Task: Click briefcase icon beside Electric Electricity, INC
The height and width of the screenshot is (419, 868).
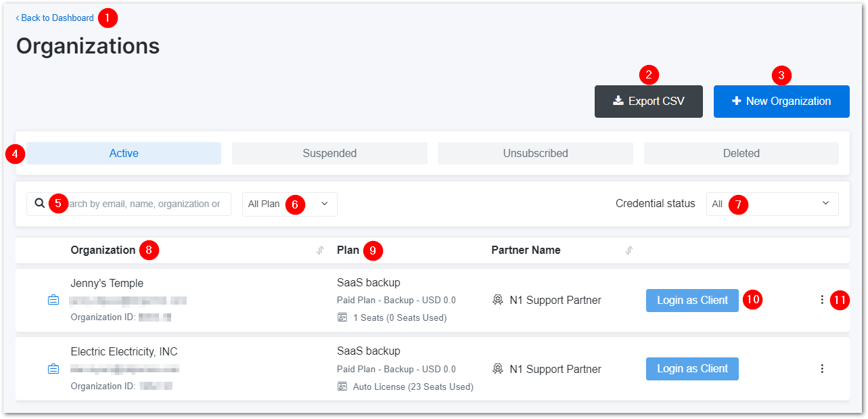Action: pyautogui.click(x=53, y=369)
